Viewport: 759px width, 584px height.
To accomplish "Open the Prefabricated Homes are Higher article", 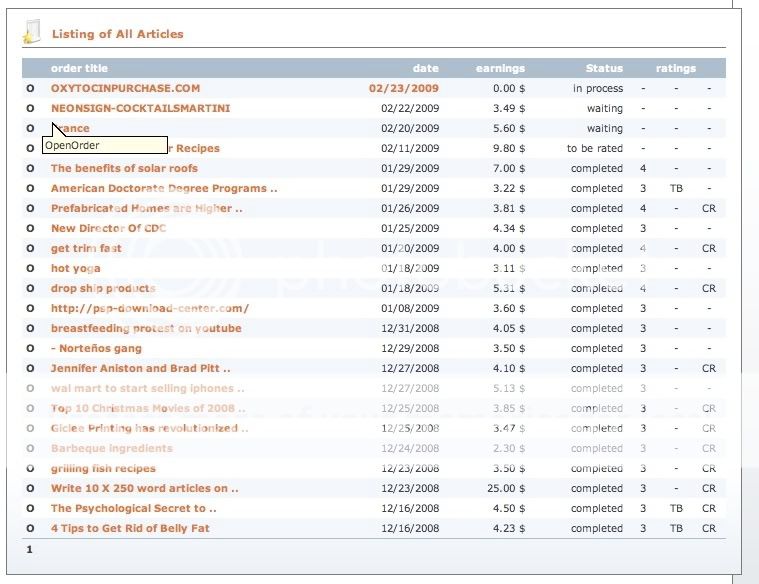I will pos(146,209).
